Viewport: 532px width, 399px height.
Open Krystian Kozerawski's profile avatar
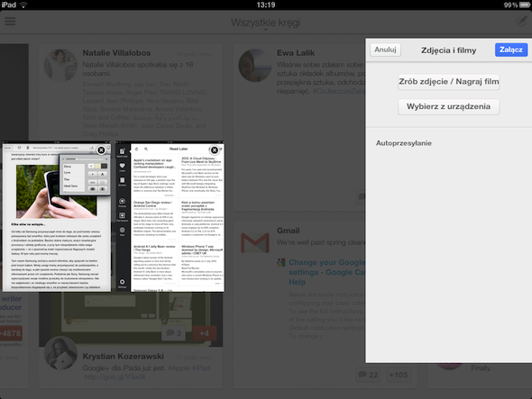(x=60, y=354)
